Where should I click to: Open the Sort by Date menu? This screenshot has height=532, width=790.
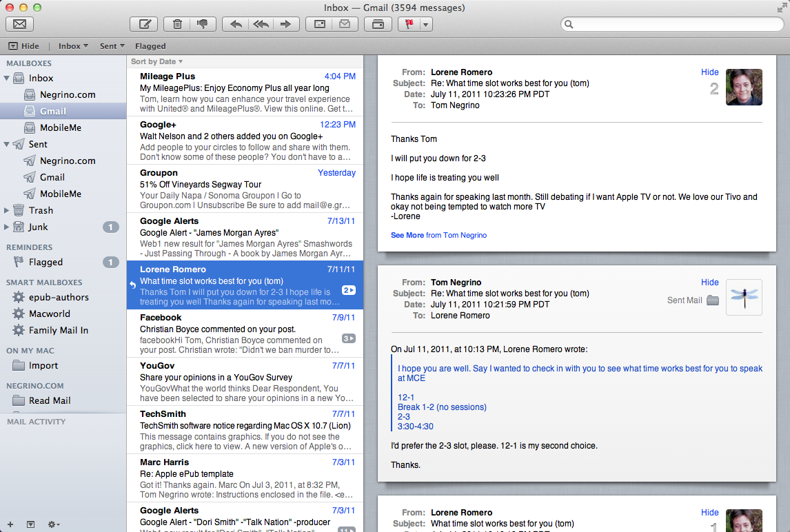pyautogui.click(x=156, y=61)
